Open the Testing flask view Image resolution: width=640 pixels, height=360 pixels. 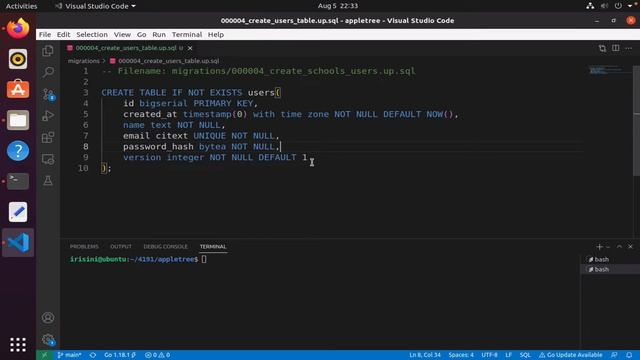tap(48, 180)
